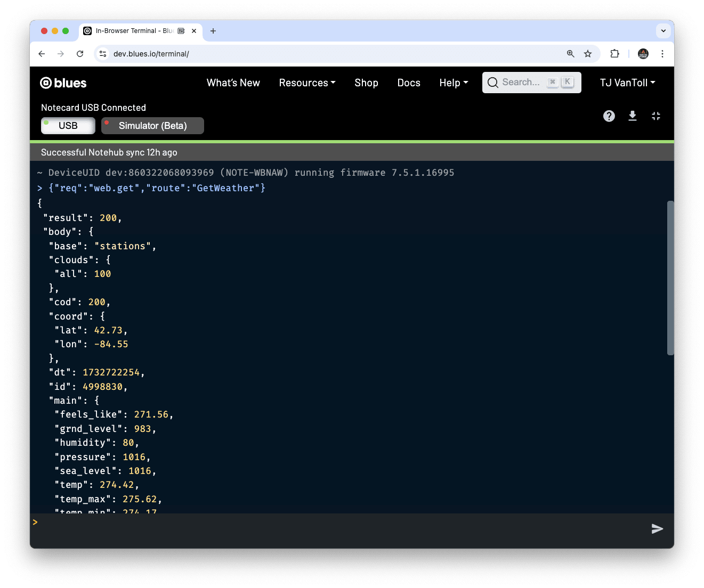Click the Notecard USB Connected label
704x588 pixels.
[x=93, y=108]
